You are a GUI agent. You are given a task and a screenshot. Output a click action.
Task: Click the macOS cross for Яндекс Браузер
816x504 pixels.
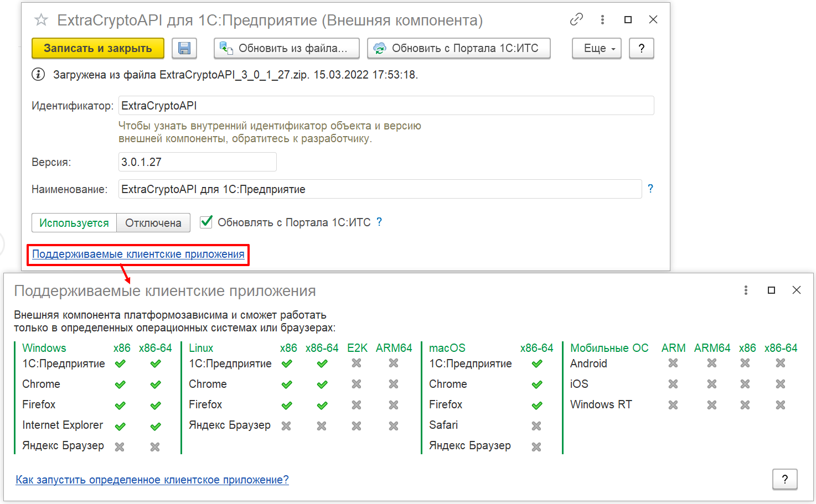[536, 446]
